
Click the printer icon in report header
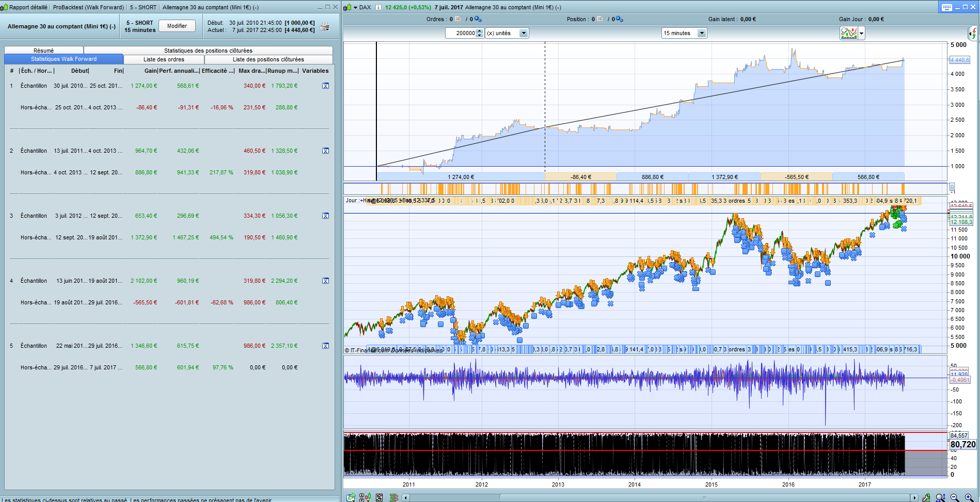coord(324,27)
